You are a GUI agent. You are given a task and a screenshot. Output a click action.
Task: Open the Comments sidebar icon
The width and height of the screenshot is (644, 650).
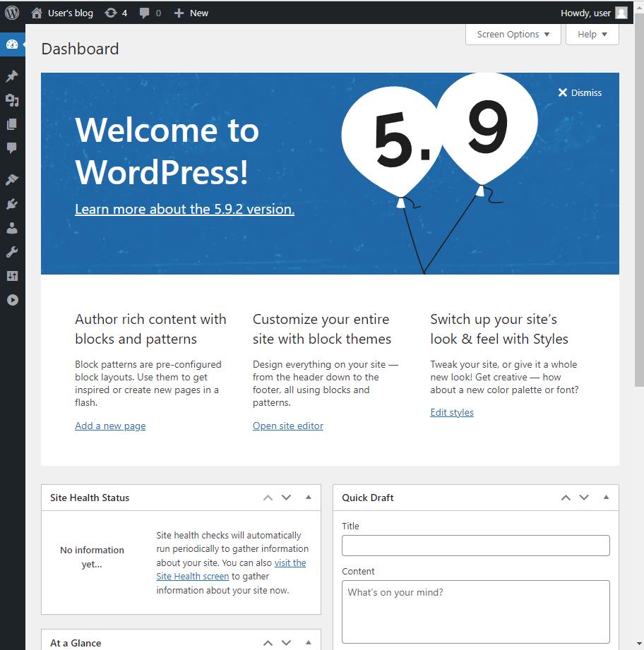coord(12,148)
